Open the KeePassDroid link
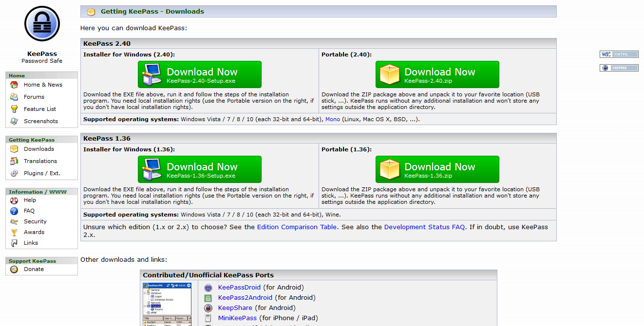 (239, 288)
